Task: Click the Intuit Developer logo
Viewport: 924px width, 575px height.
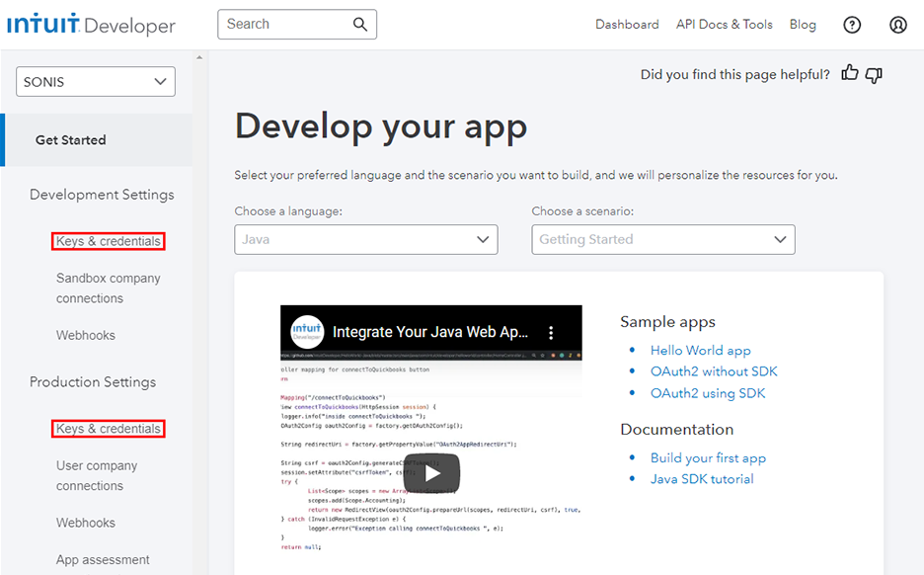Action: pos(92,25)
